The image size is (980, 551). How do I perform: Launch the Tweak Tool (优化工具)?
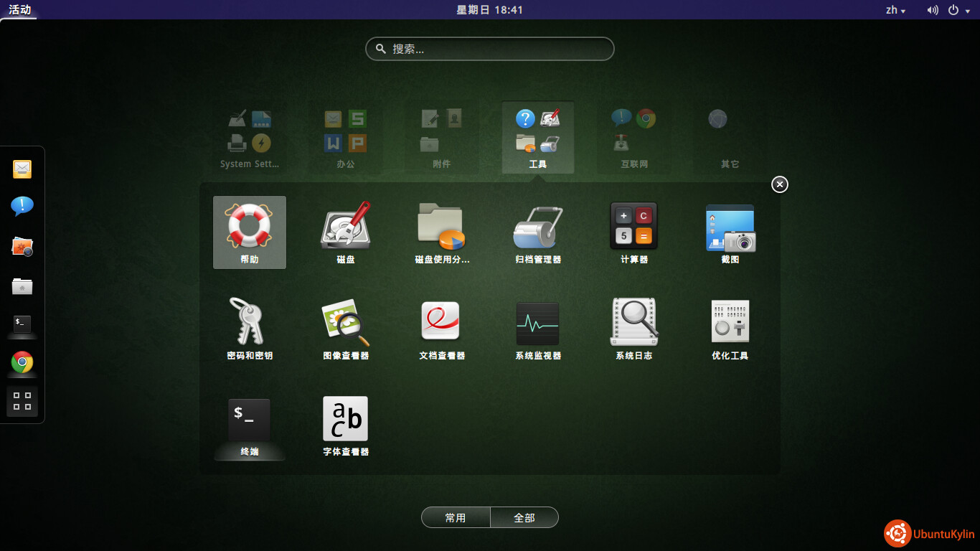pos(730,328)
